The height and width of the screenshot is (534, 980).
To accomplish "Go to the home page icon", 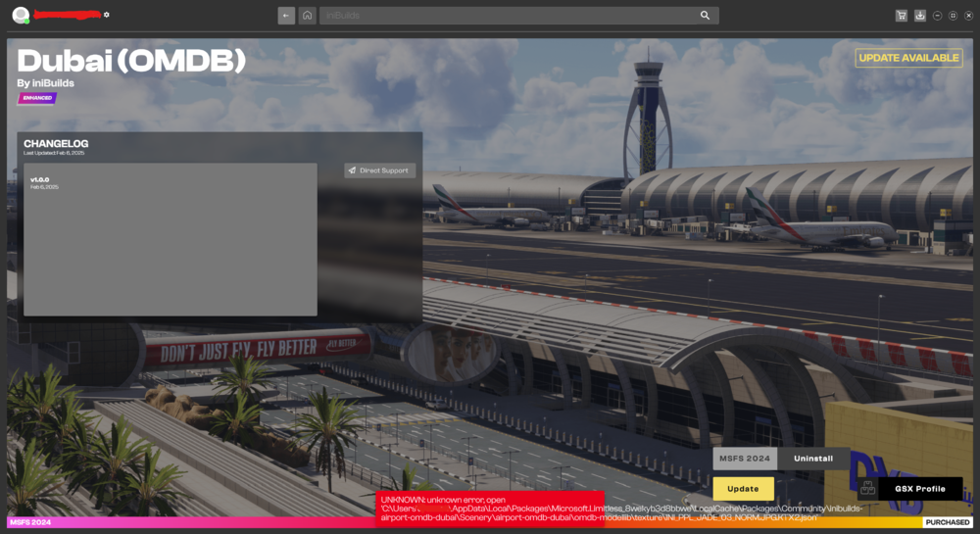I will [308, 16].
